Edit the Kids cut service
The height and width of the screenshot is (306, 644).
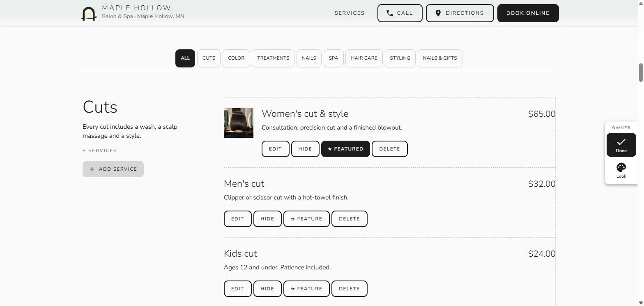point(237,289)
